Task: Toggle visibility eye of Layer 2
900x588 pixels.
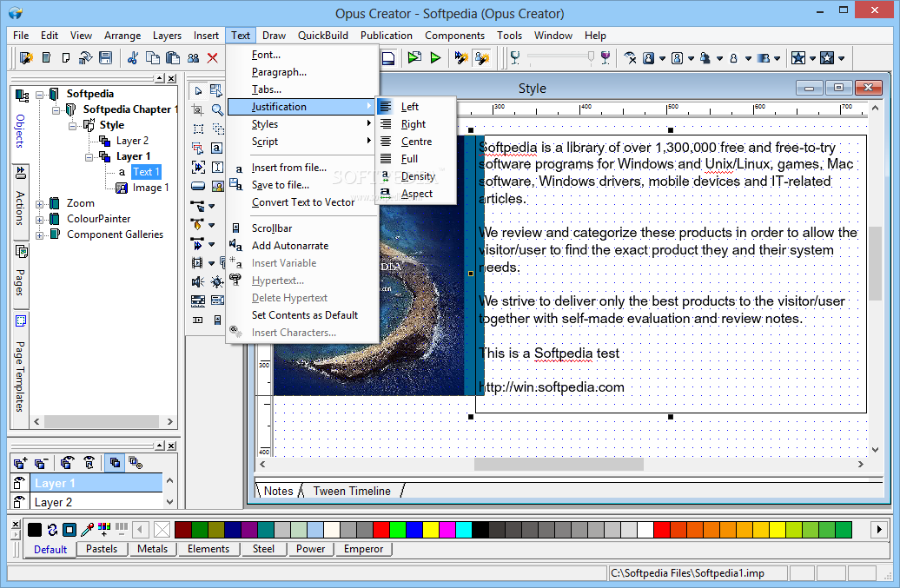Action: point(19,502)
